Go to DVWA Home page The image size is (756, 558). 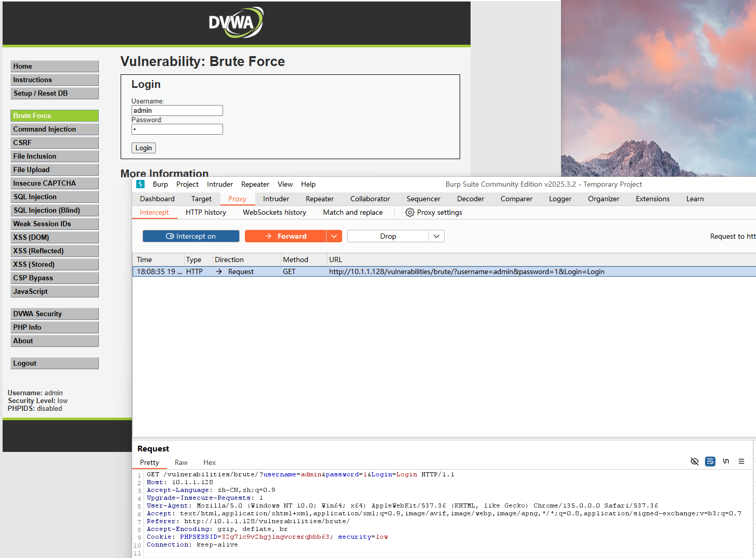tap(55, 66)
